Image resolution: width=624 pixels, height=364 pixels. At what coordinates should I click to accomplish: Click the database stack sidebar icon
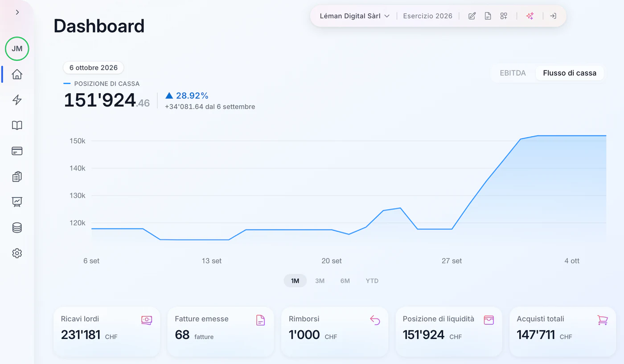pyautogui.click(x=17, y=228)
